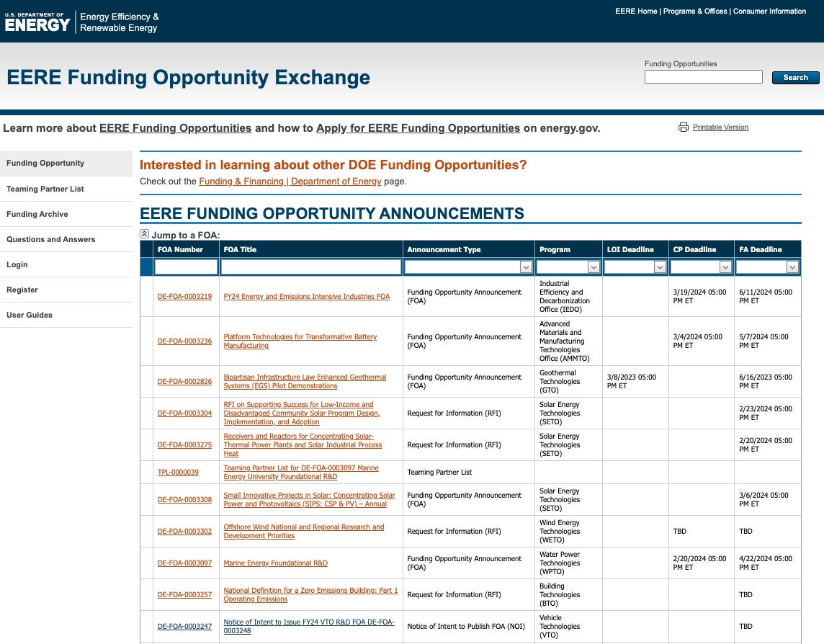Viewport: 824px width, 644px height.
Task: Click the Search button
Action: (795, 77)
